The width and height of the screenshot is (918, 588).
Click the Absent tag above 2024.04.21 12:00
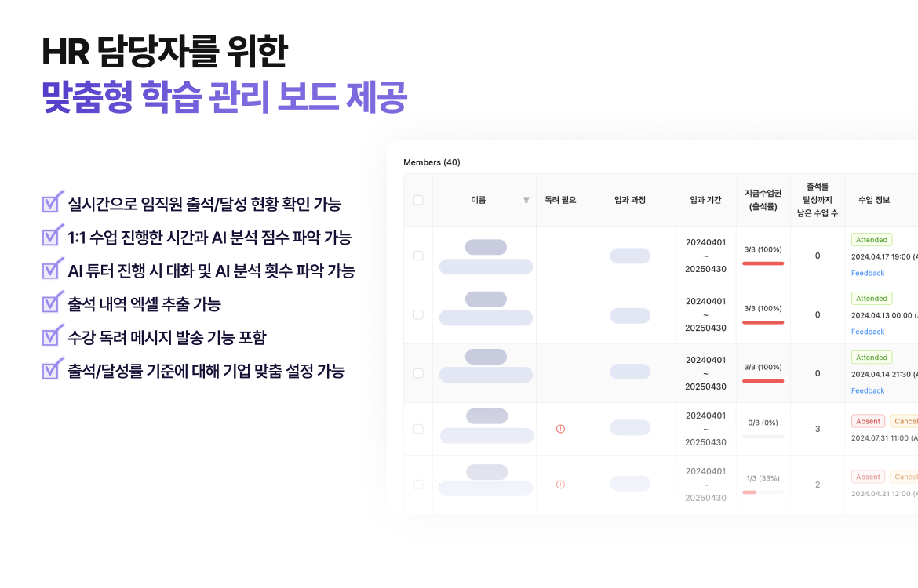pos(868,477)
